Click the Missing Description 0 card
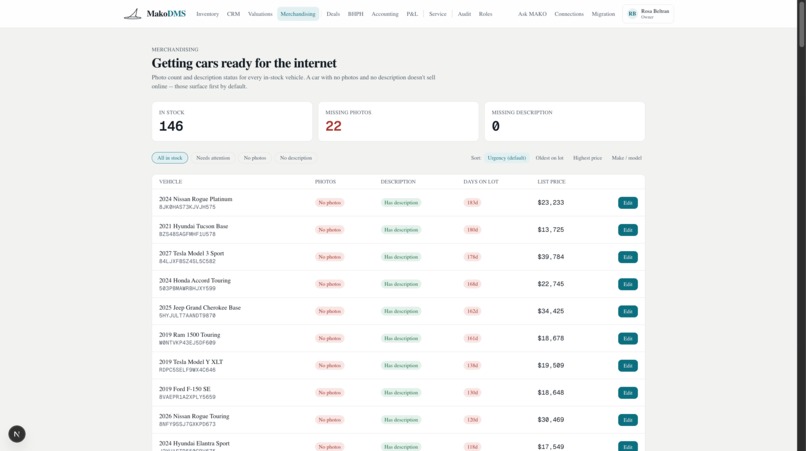This screenshot has height=451, width=806. point(564,121)
